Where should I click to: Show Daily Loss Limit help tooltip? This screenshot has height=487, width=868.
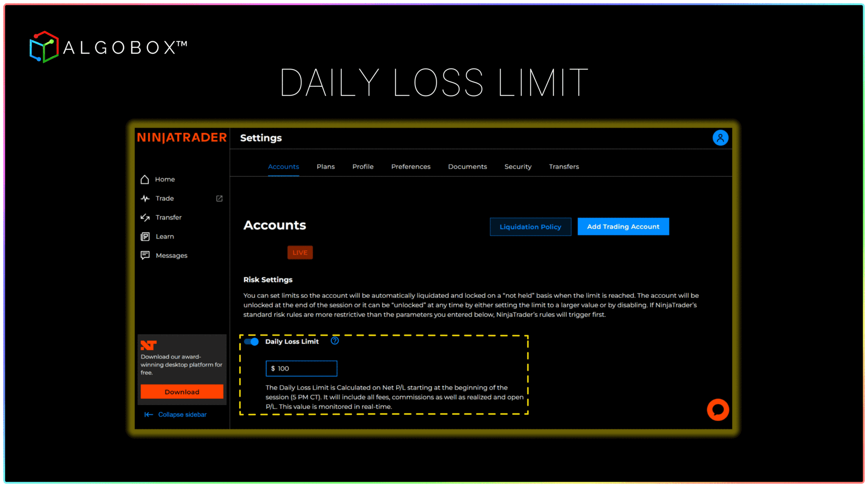point(335,341)
